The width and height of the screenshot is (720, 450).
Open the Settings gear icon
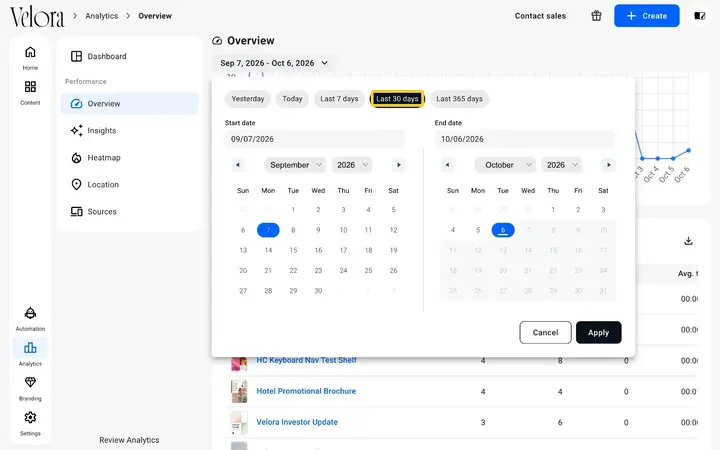pyautogui.click(x=30, y=417)
